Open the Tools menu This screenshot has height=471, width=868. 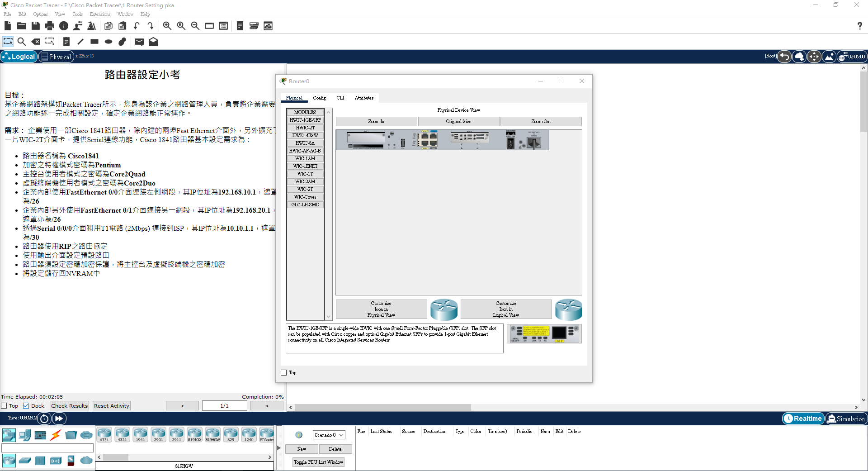pyautogui.click(x=78, y=14)
